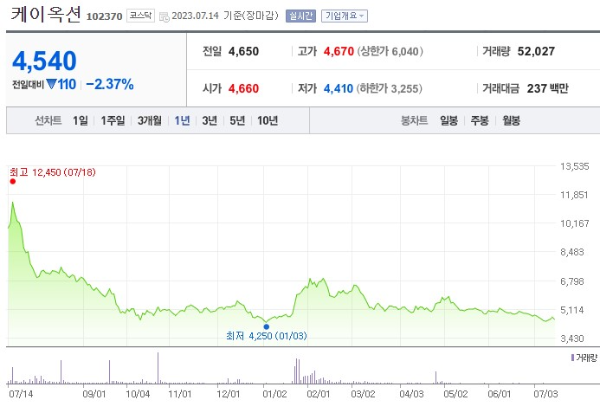Click the 13,535 price axis label
The image size is (600, 411).
coord(575,166)
